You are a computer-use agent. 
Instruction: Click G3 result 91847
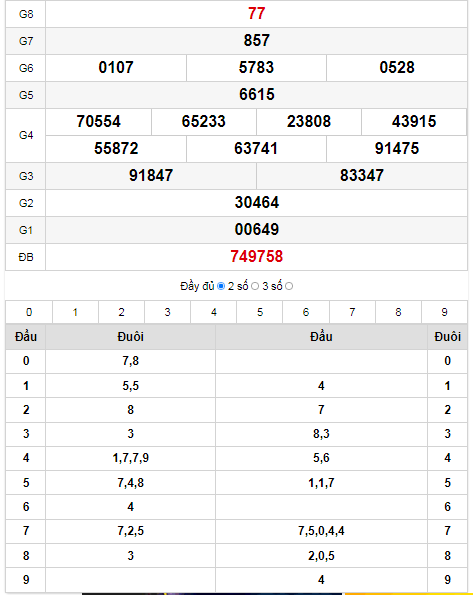[x=151, y=176]
